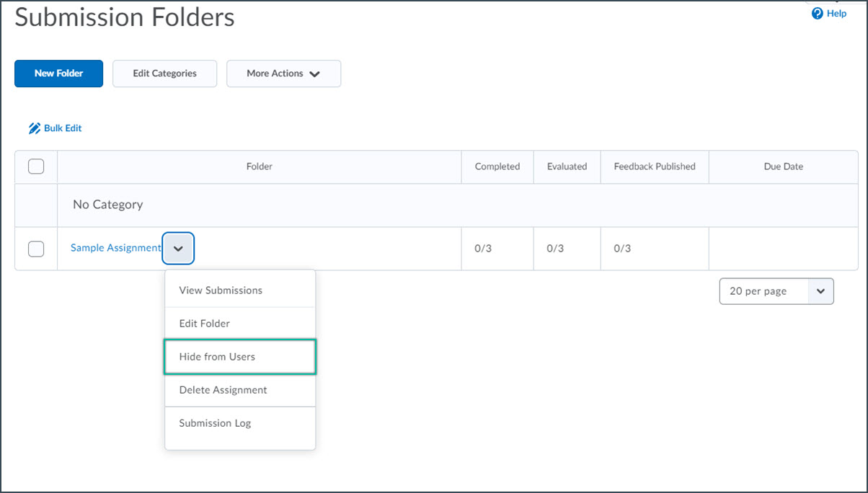The width and height of the screenshot is (868, 493).
Task: Choose View Submissions from the context menu
Action: (221, 290)
